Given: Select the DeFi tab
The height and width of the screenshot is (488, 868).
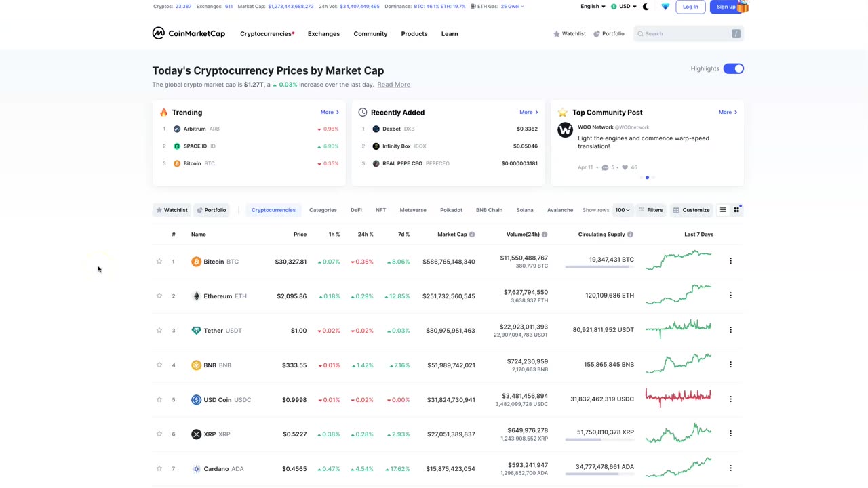Looking at the screenshot, I should click(x=356, y=210).
